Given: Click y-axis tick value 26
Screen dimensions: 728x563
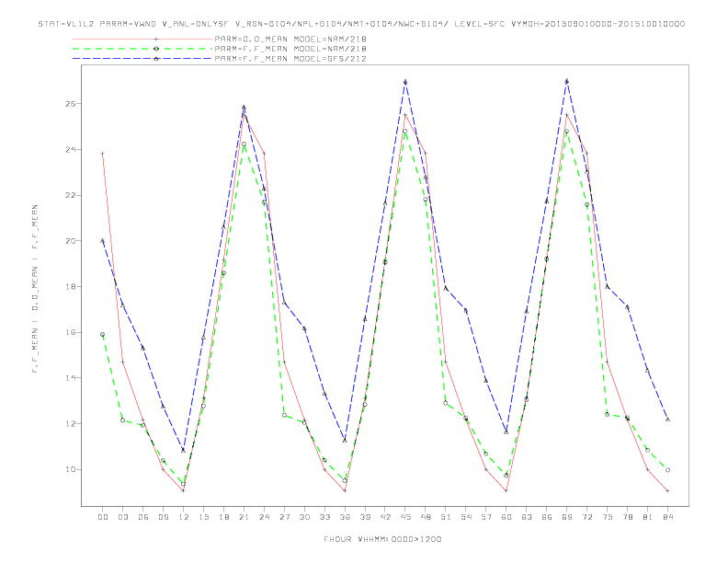Looking at the screenshot, I should pos(71,104).
